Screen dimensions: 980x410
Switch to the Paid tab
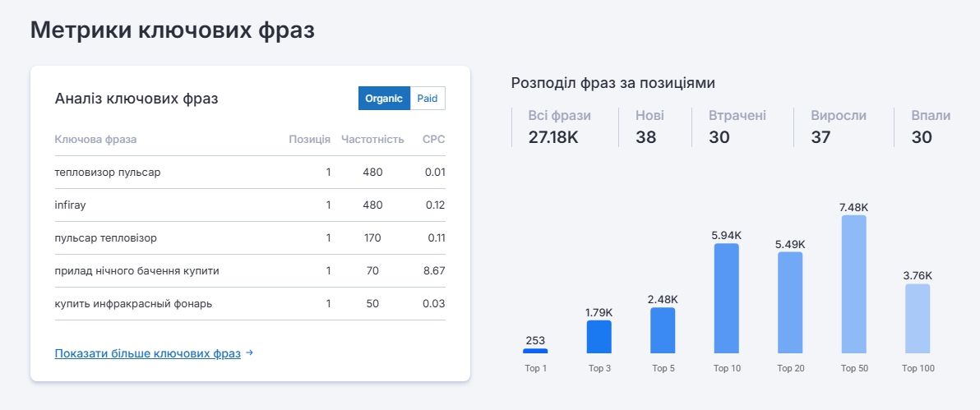tap(428, 99)
